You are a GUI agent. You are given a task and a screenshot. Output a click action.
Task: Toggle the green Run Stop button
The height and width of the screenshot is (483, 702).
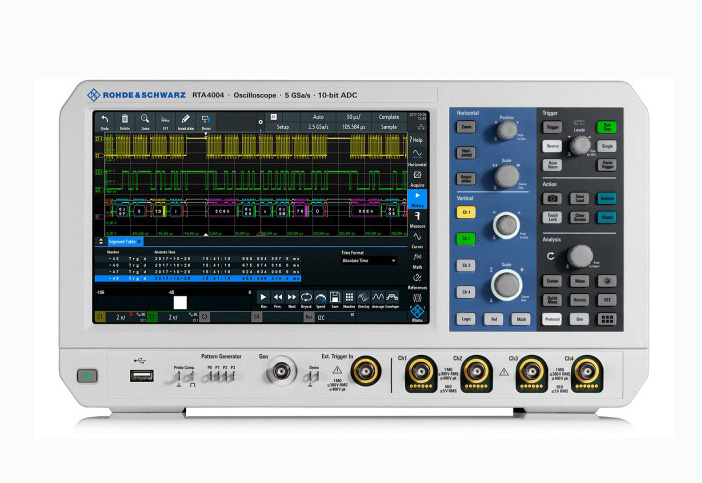click(x=607, y=127)
